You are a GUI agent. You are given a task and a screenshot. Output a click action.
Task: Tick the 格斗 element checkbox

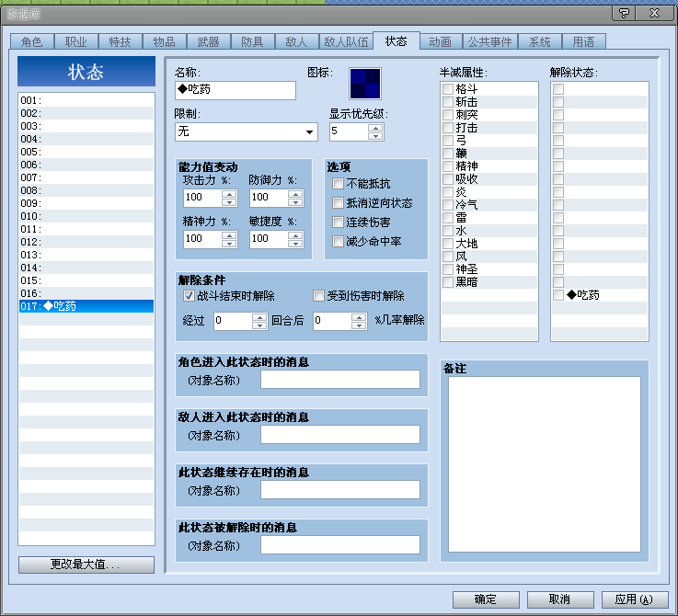coord(448,89)
